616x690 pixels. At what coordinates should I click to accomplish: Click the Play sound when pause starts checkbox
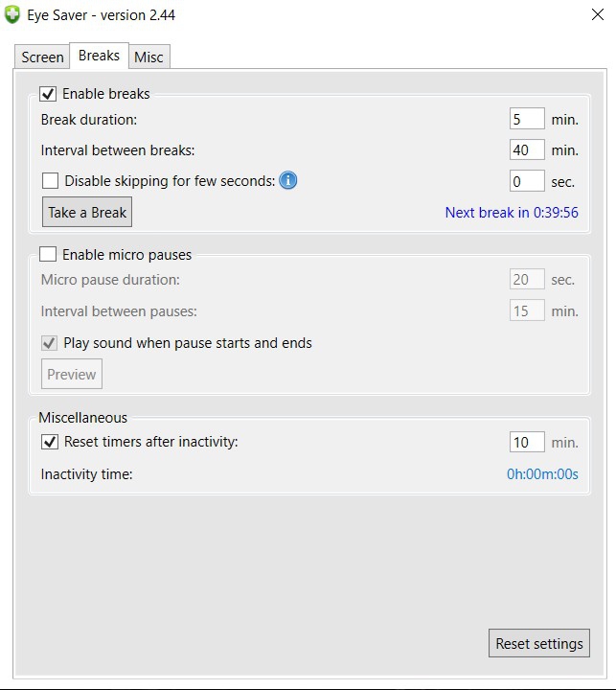[x=49, y=343]
